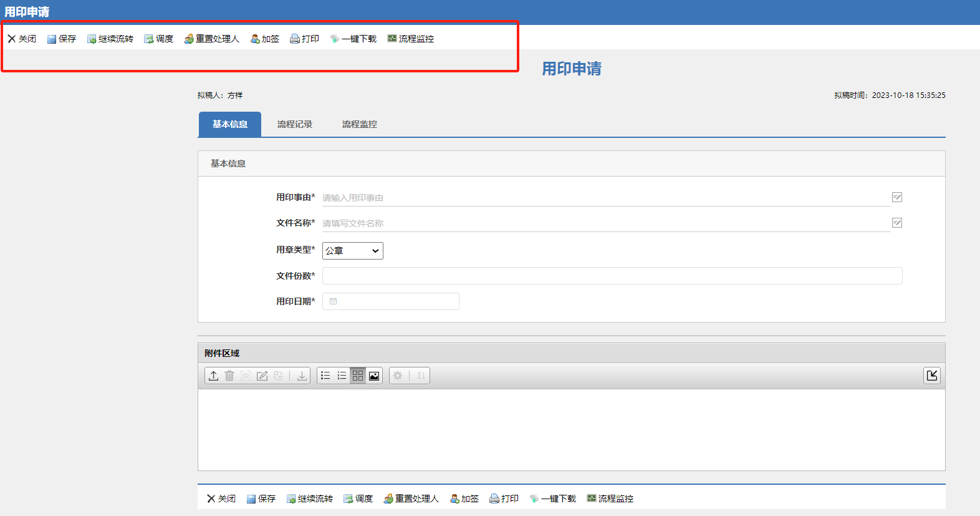Click the download attachment arrow icon

(x=302, y=376)
